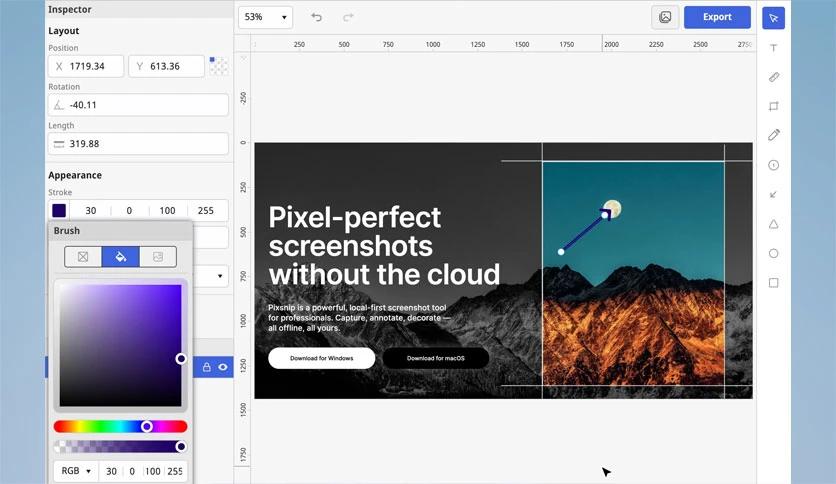The width and height of the screenshot is (836, 484).
Task: Select the rectangle shape tool
Action: click(x=774, y=283)
